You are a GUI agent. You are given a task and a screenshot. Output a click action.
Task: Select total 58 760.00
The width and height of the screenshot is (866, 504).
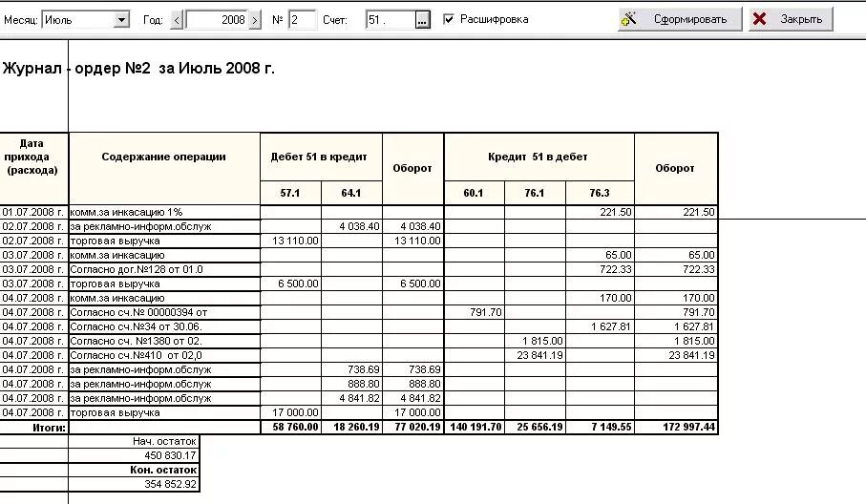pyautogui.click(x=290, y=428)
